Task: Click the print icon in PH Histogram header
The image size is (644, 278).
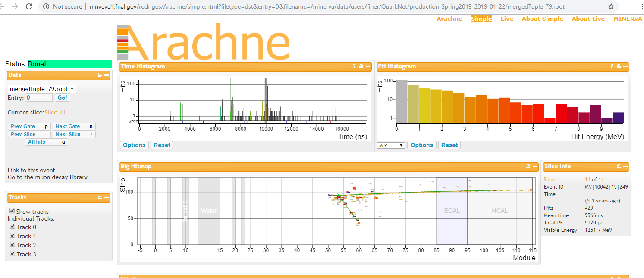Action: point(619,66)
